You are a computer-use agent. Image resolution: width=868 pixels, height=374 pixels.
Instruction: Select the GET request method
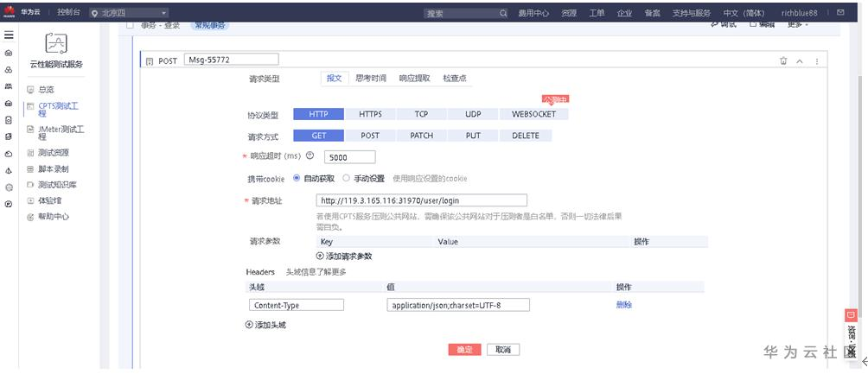318,136
